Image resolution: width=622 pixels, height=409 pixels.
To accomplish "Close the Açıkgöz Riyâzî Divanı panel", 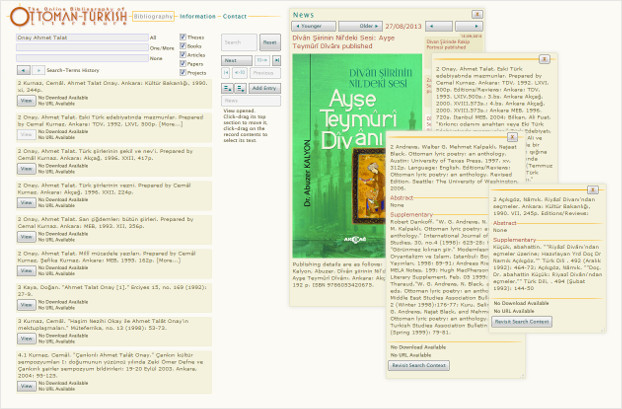I will 592,189.
